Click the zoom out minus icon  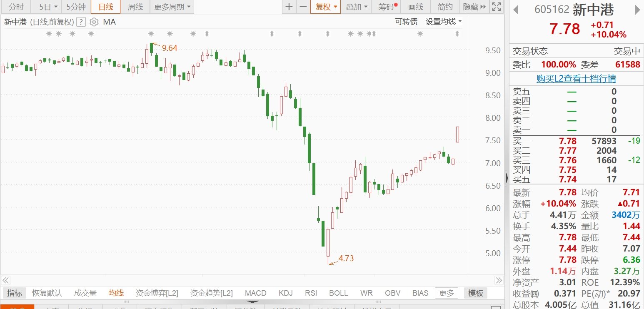tap(303, 7)
